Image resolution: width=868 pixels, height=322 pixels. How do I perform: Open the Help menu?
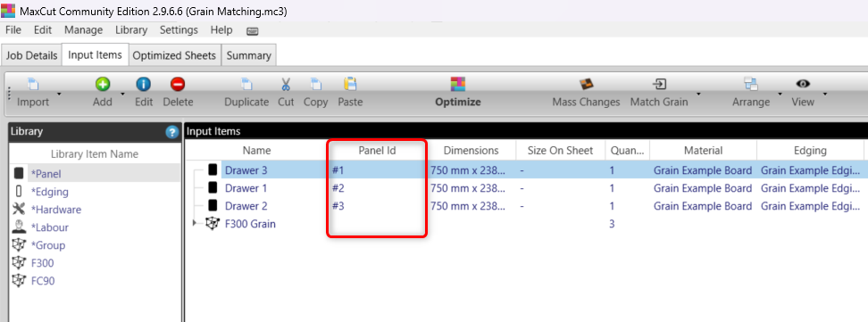click(x=221, y=29)
